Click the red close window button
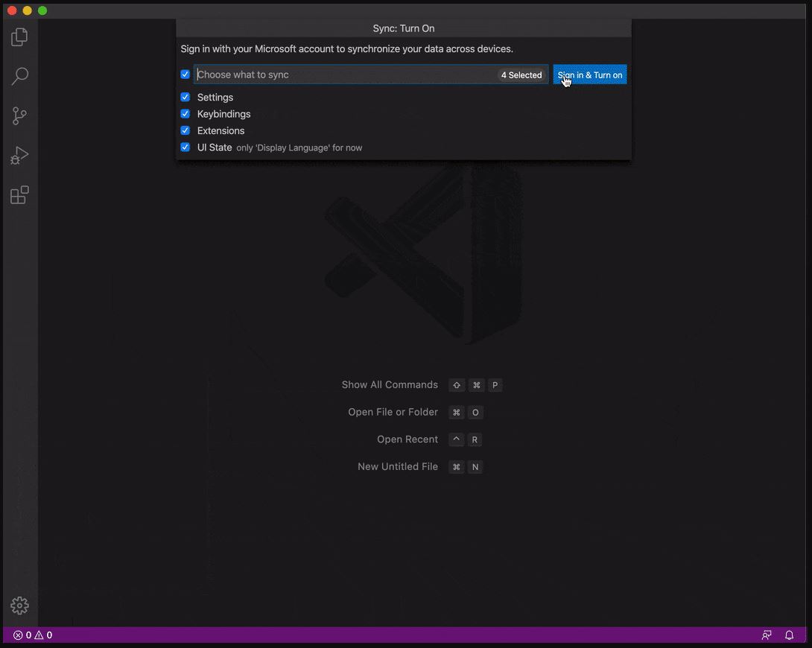The height and width of the screenshot is (648, 812). [x=12, y=10]
